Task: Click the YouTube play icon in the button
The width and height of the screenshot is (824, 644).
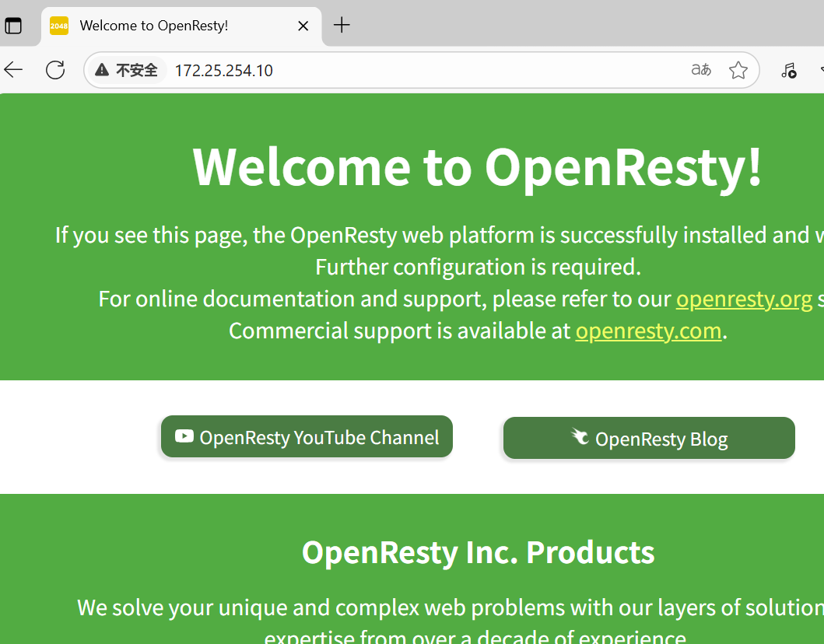Action: (184, 436)
